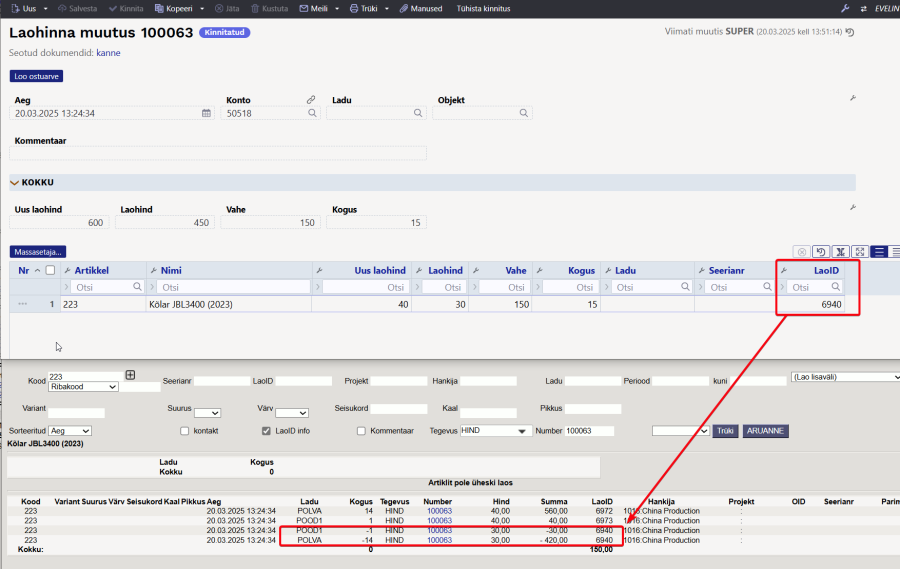Click the Objekt field search icon
This screenshot has width=900, height=569.
(x=523, y=113)
